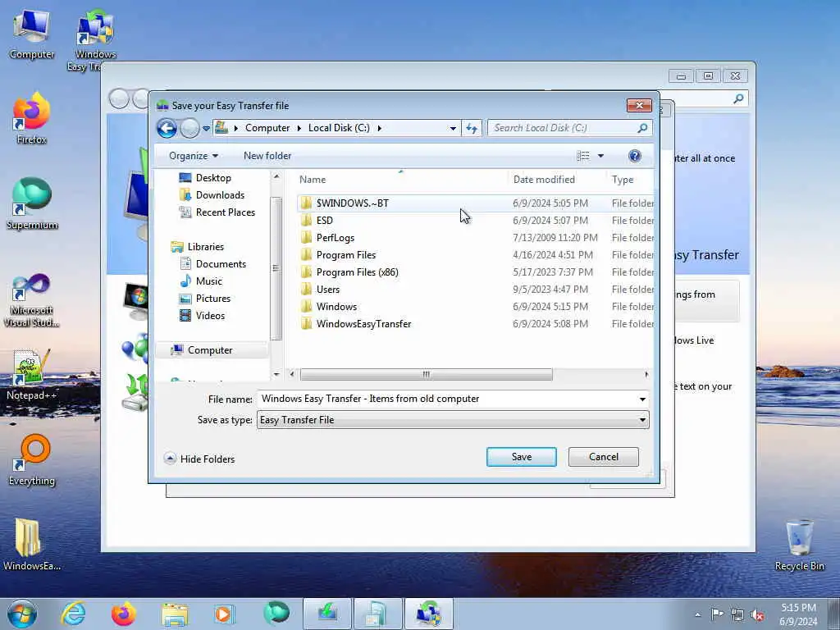Screen dimensions: 840x630
Task: Click the refresh button next to address bar
Action: pyautogui.click(x=472, y=128)
